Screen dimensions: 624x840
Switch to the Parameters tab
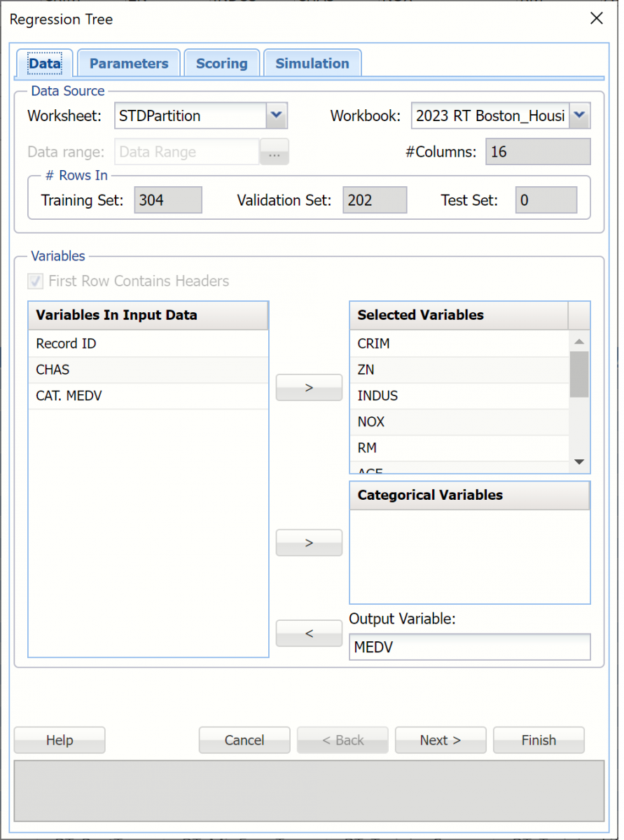point(129,64)
